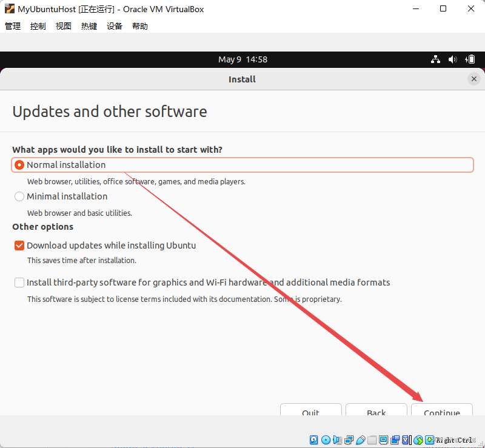Open the 视图 menu
485x448 pixels.
[x=64, y=26]
